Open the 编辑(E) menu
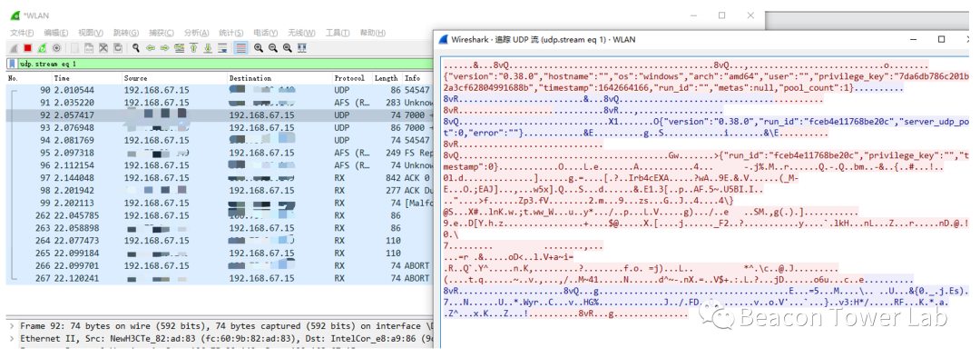Screen dimensions: 980x358 click(x=56, y=34)
